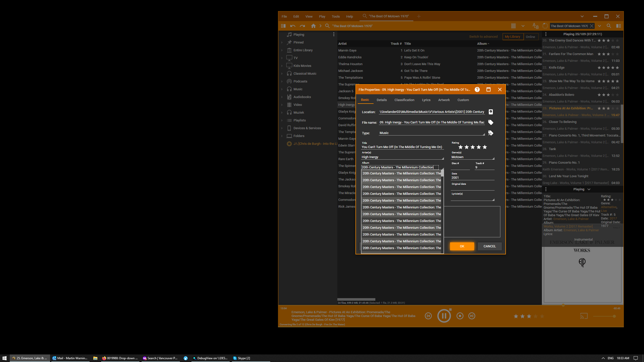Toggle the right panel layout icon
This screenshot has height=362, width=644.
tap(619, 26)
